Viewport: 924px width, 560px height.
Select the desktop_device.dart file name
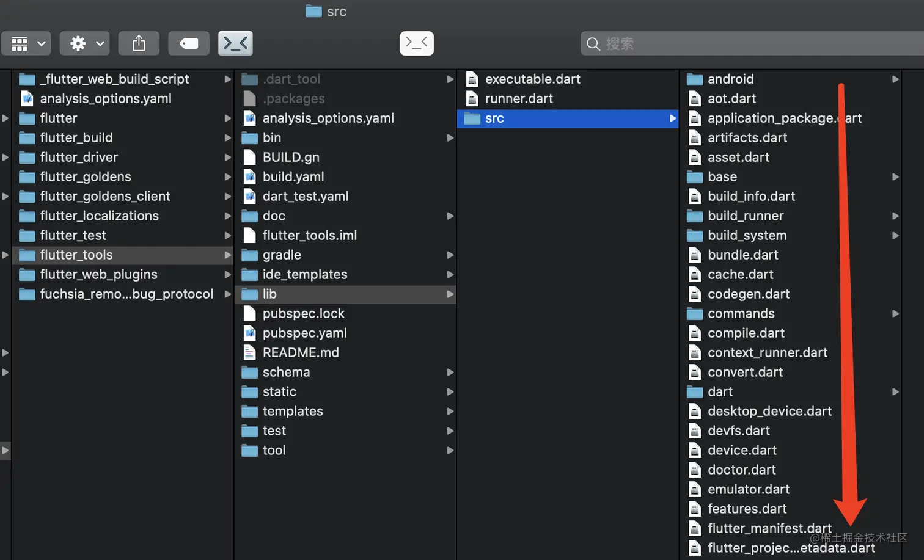(x=770, y=412)
